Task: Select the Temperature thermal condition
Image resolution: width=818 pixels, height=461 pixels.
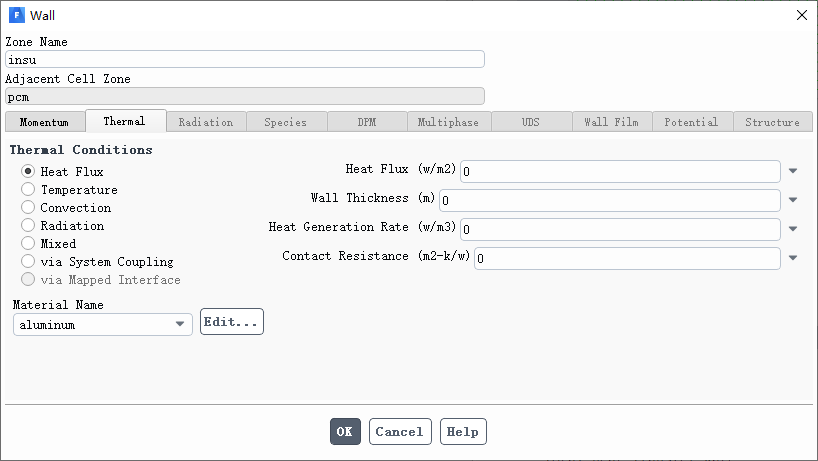Action: [x=28, y=189]
